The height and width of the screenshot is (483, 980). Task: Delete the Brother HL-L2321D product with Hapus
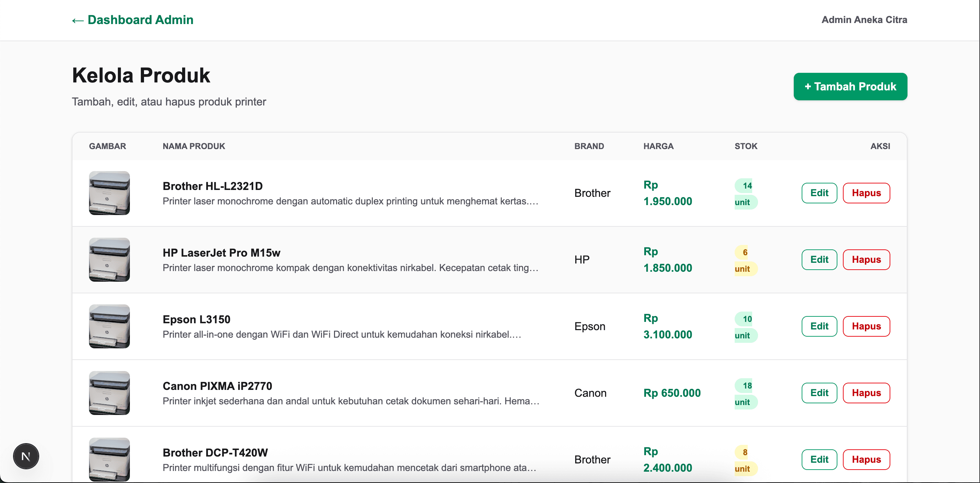(x=866, y=193)
